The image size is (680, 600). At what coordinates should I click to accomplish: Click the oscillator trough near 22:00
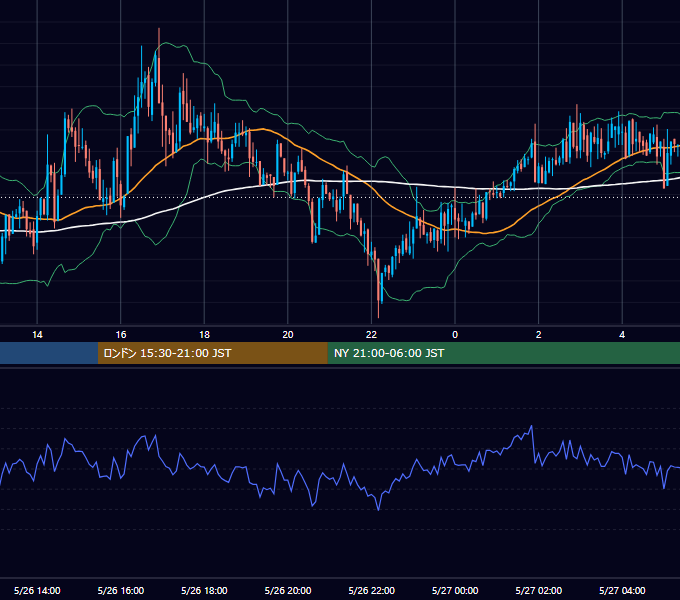pos(379,509)
